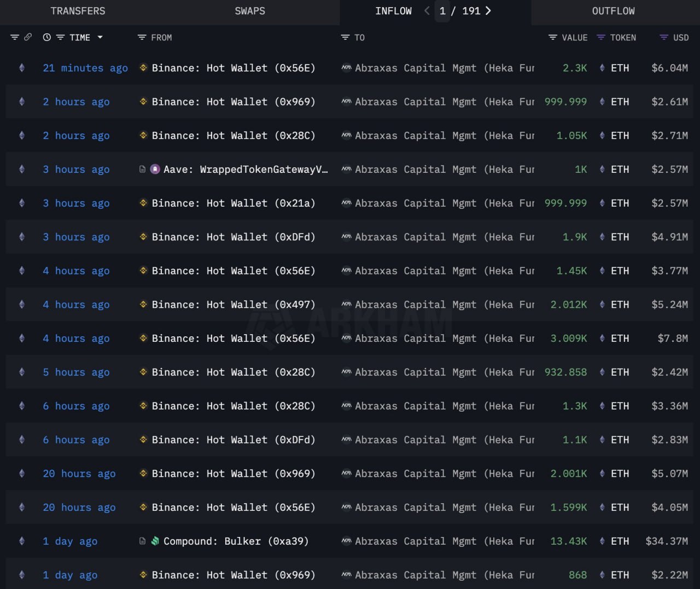700x589 pixels.
Task: Click the 868 value cell
Action: tap(577, 575)
